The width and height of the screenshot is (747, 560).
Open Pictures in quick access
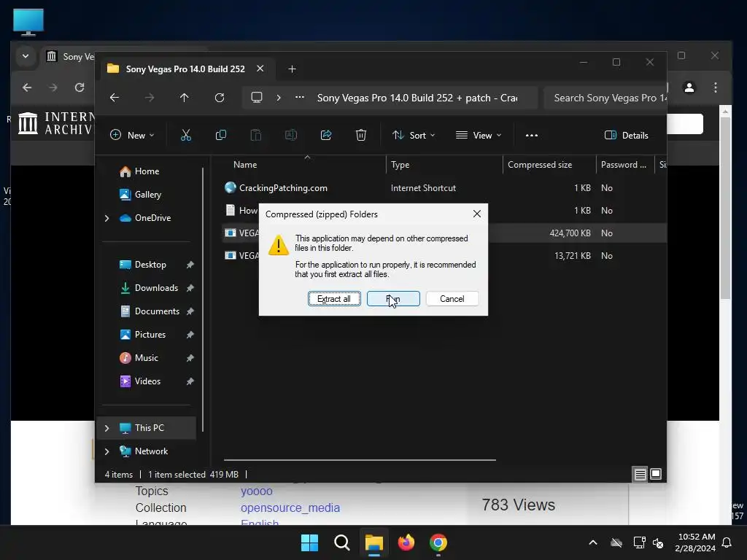click(x=150, y=334)
